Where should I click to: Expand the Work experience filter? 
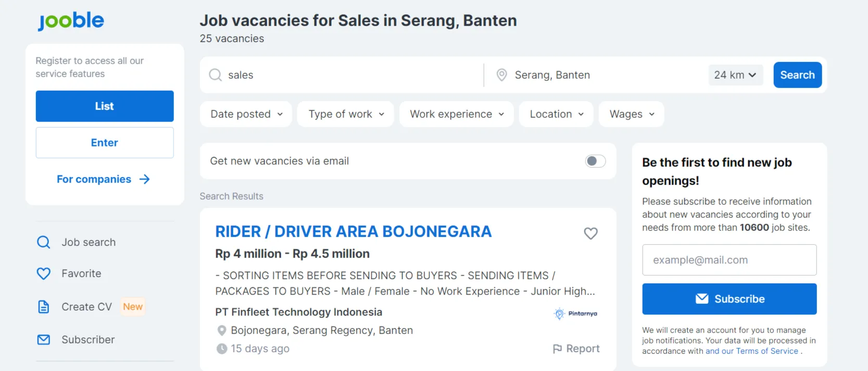tap(457, 114)
